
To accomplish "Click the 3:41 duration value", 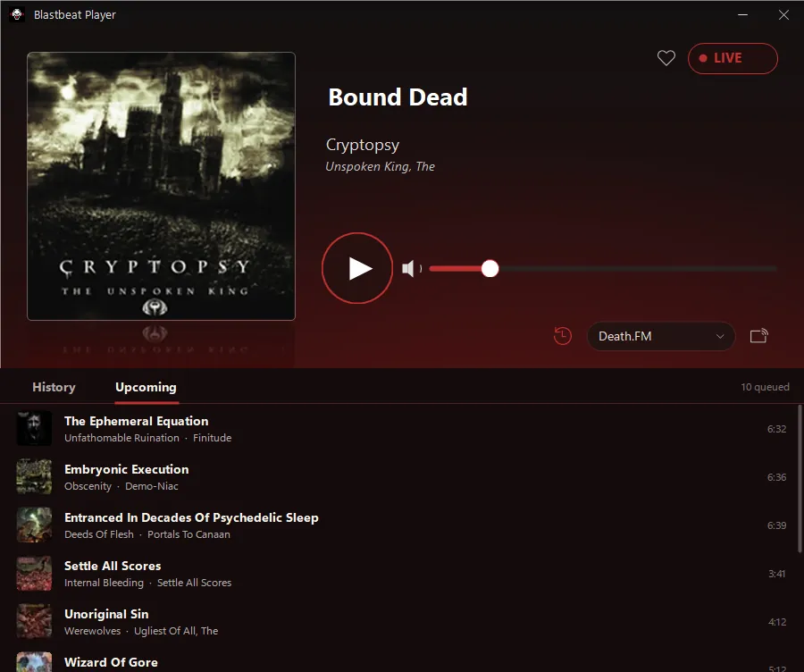I will point(777,574).
